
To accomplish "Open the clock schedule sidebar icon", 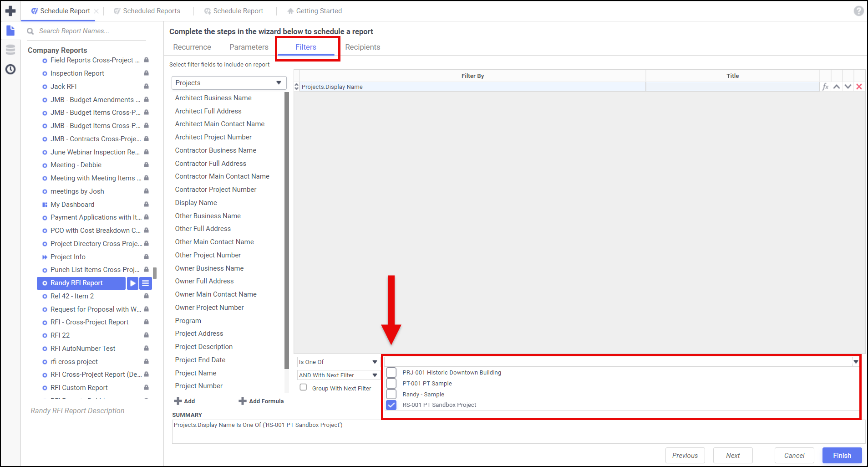I will pyautogui.click(x=10, y=69).
